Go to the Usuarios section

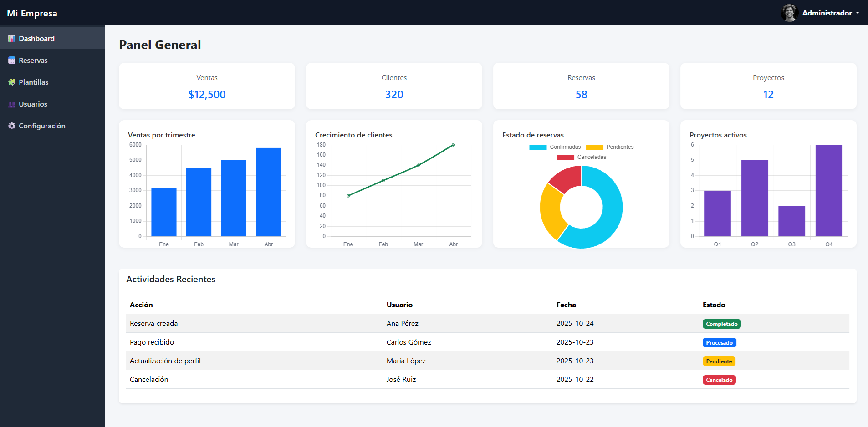coord(33,104)
